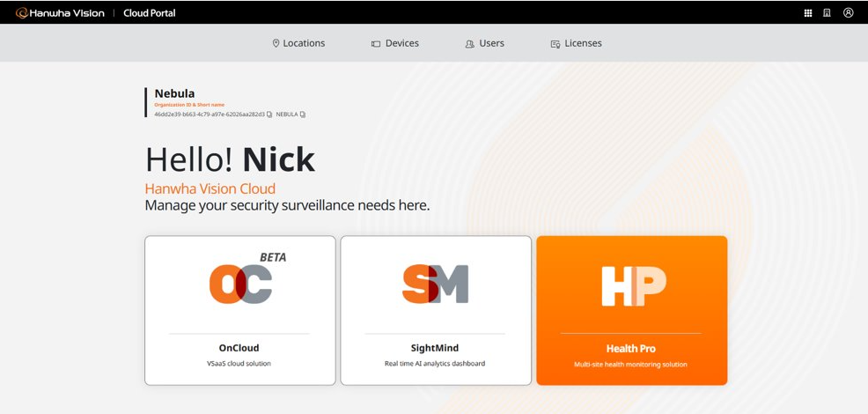Click the 'Hello! Nick' greeting

tap(230, 159)
